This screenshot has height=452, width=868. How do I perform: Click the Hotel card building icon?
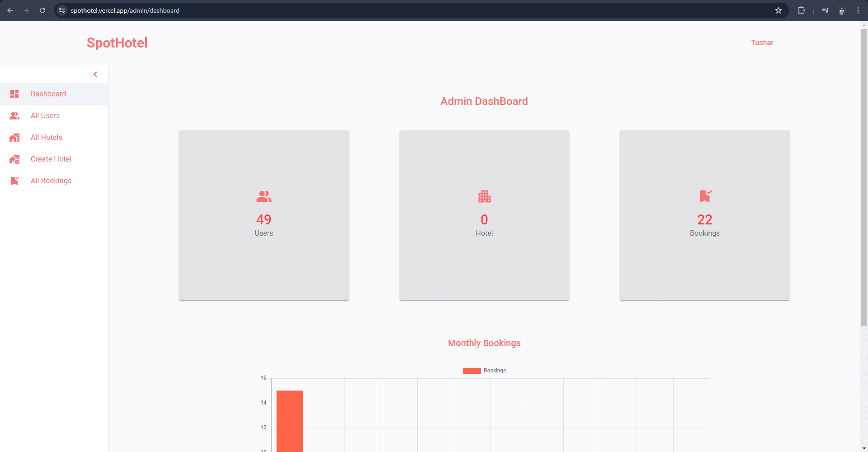coord(484,196)
